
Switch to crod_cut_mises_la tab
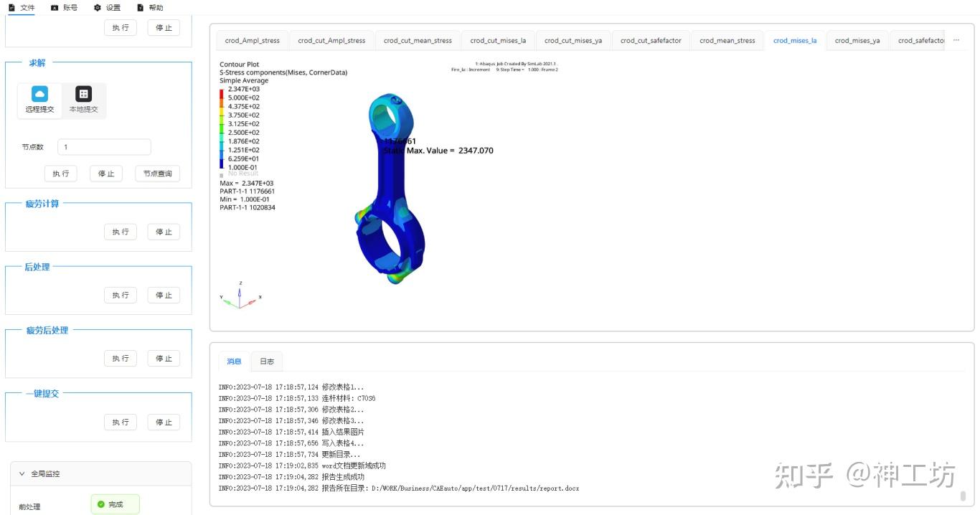click(498, 40)
